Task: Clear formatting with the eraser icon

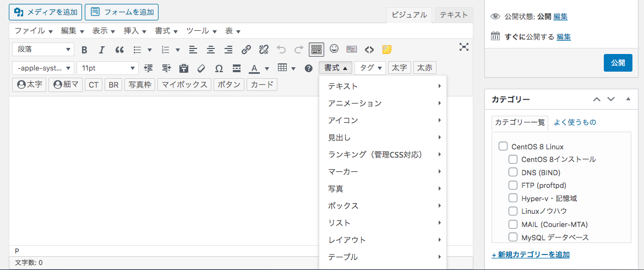Action: pos(201,68)
